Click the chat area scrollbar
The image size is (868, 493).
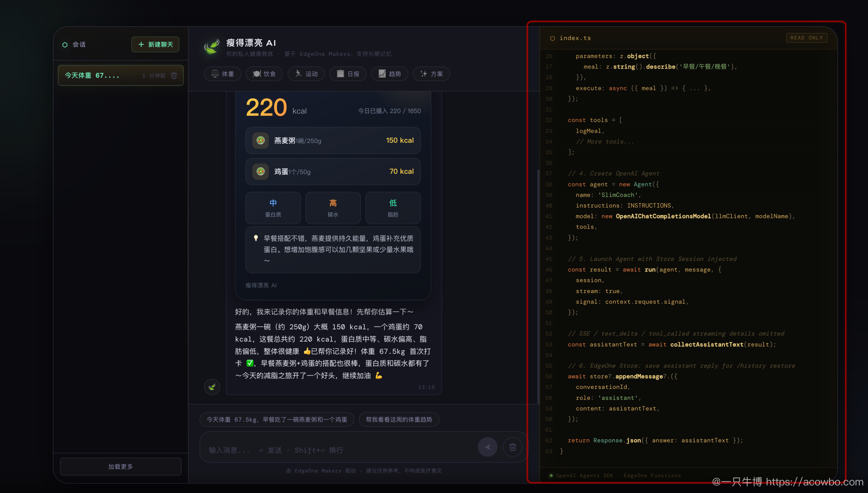point(538,286)
